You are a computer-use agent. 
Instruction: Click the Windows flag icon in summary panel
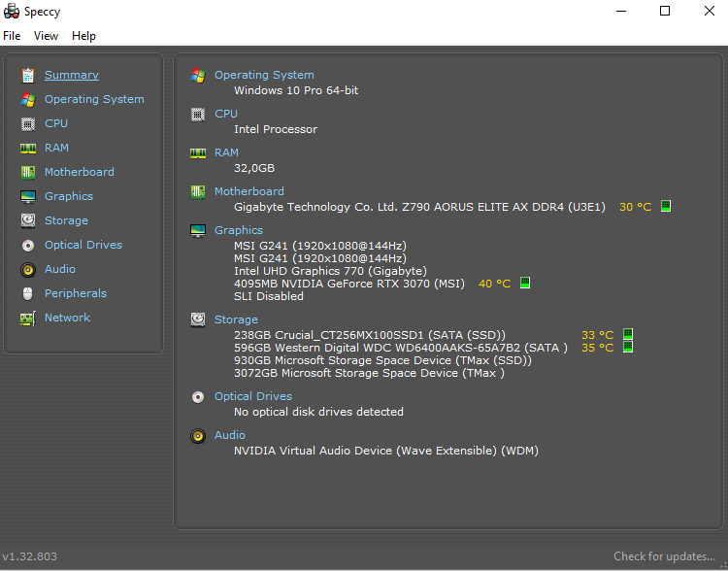198,76
